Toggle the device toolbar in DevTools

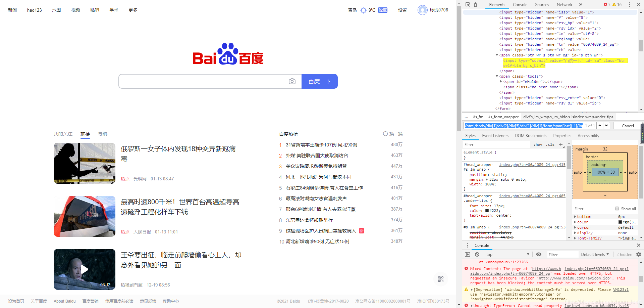pos(477,4)
